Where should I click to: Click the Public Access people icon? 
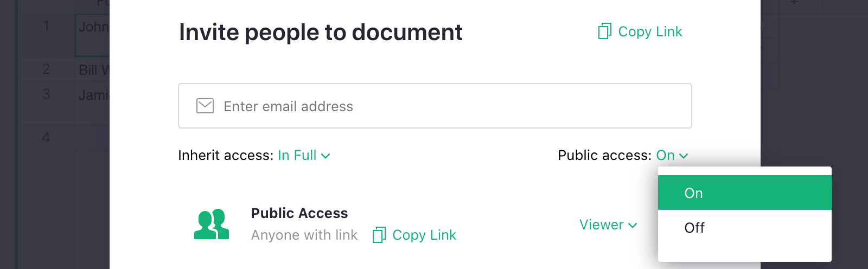coord(212,224)
